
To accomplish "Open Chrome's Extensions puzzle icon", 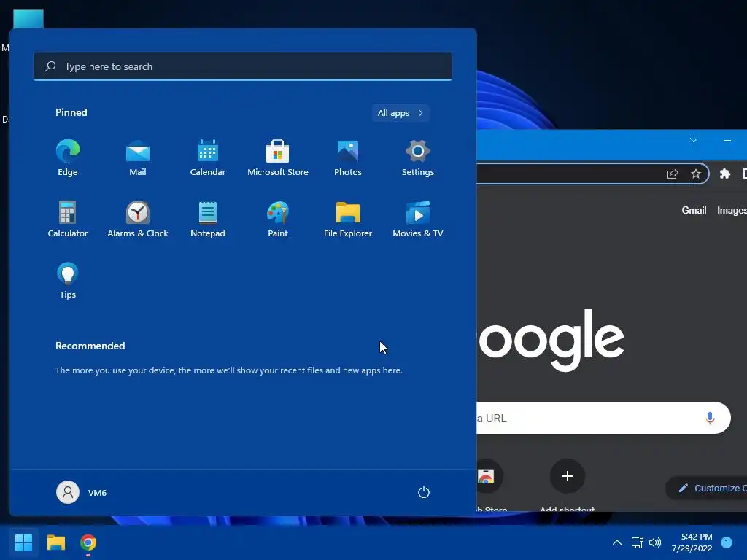I will [x=725, y=174].
